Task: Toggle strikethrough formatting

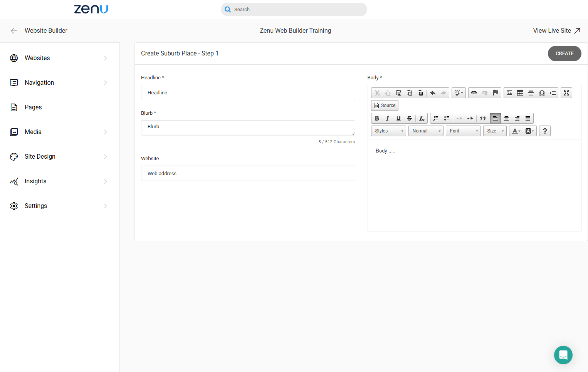Action: pos(409,119)
